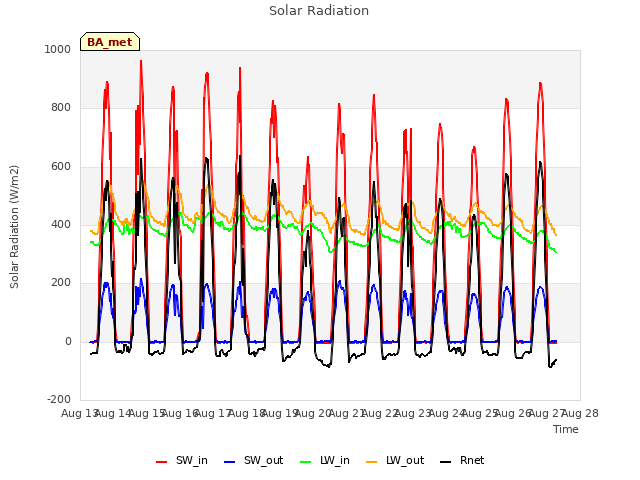Click the 0 y-axis tick label

click(68, 341)
